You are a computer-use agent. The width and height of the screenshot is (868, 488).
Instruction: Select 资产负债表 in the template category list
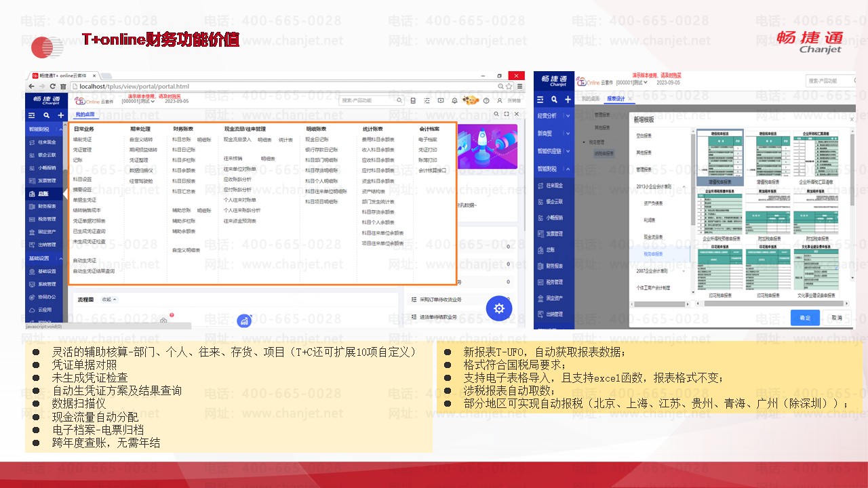(x=654, y=203)
